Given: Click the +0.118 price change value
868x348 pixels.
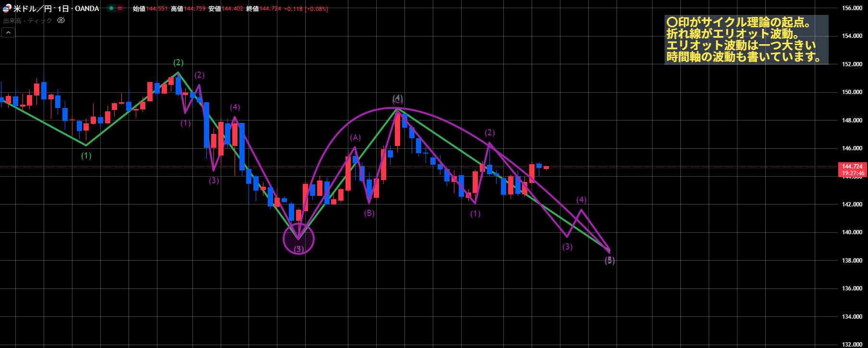Looking at the screenshot, I should click(293, 9).
